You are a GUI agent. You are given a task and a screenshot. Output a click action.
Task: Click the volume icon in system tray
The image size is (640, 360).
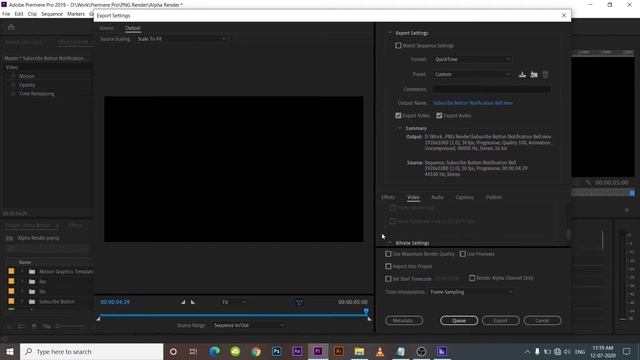567,352
